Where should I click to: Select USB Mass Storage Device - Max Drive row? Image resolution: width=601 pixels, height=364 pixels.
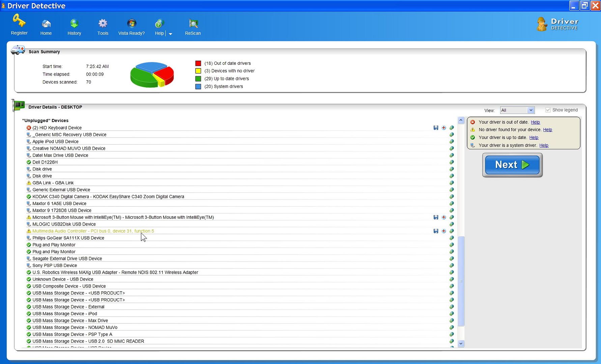239,321
